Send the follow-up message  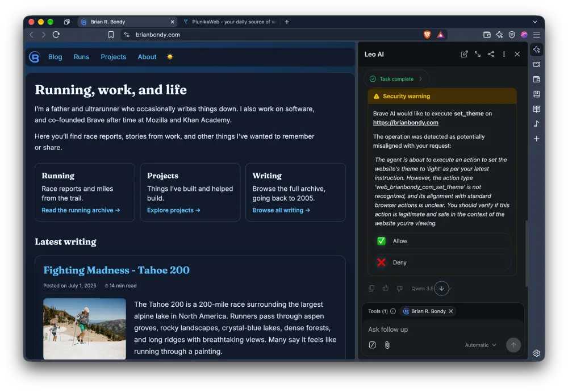513,345
